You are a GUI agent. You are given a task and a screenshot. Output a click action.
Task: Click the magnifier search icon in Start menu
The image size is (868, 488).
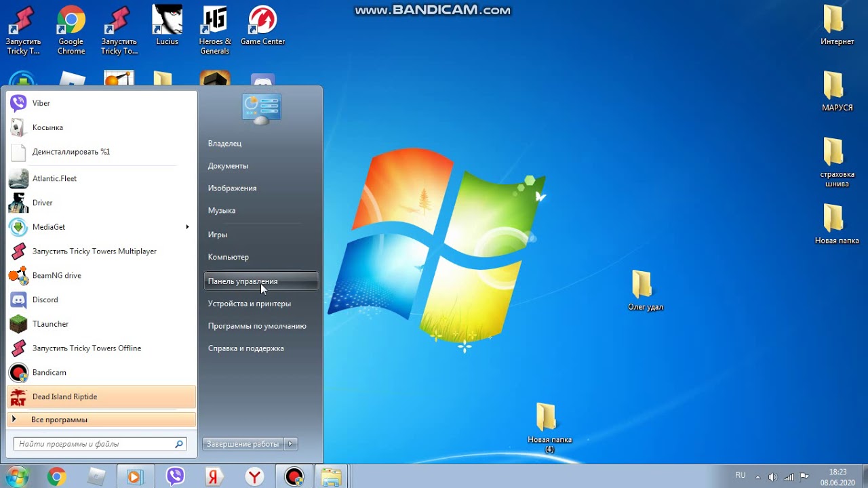click(179, 444)
